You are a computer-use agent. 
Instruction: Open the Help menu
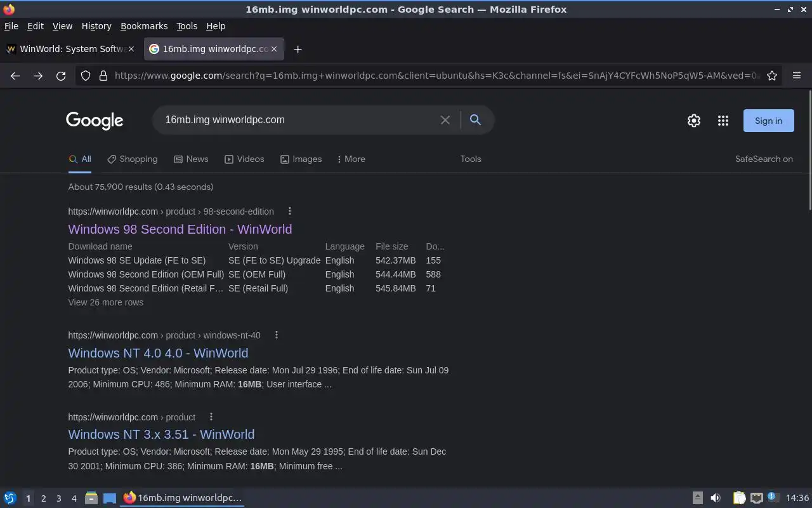(216, 26)
